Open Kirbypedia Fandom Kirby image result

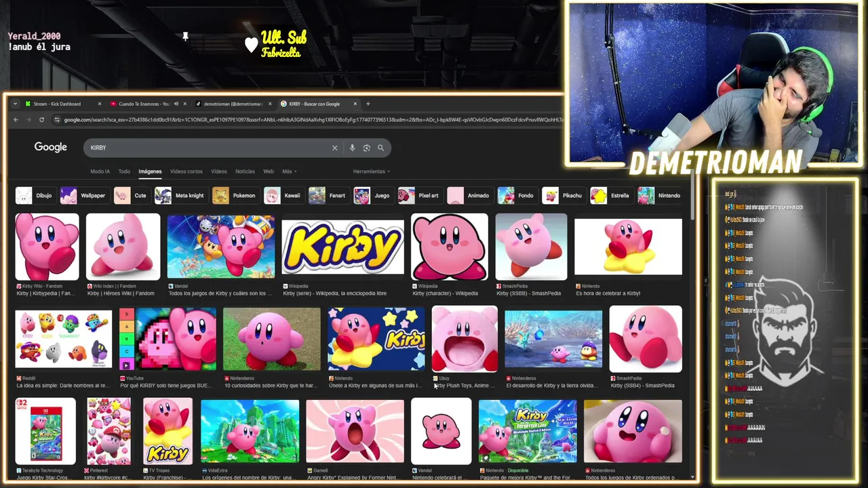47,247
